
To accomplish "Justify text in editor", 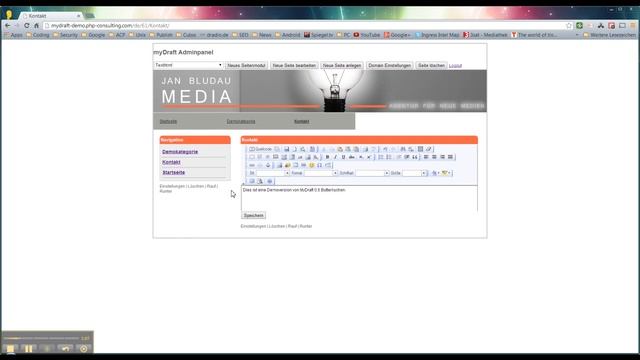I will coord(450,157).
